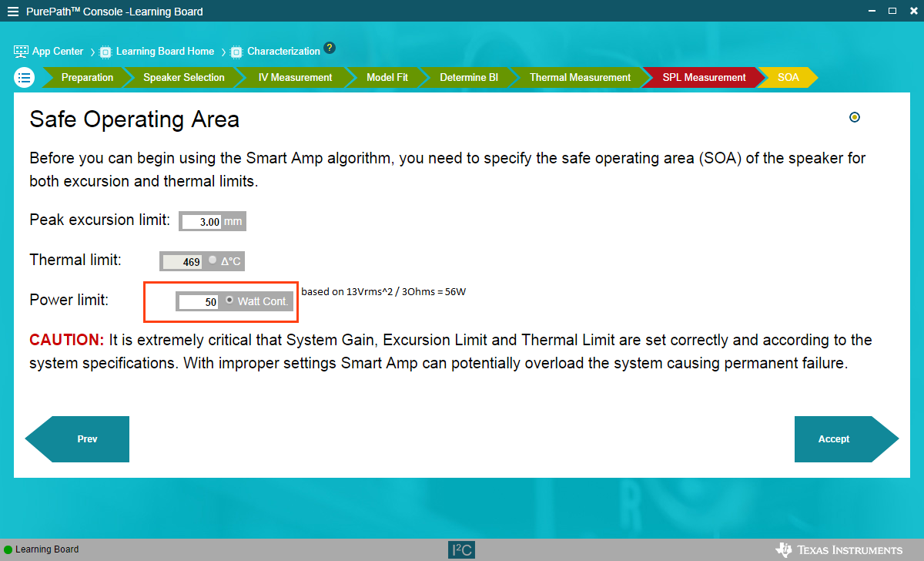Click the Texas Instruments logo
Screen dimensions: 924x561
pos(839,549)
